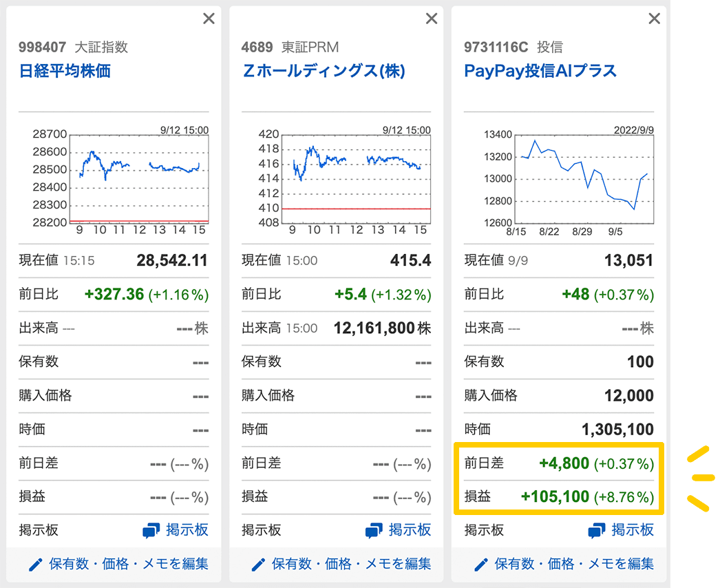Viewport: 720px width, 588px height.
Task: Open 掲示板 link for Zホールディングス
Action: click(410, 530)
